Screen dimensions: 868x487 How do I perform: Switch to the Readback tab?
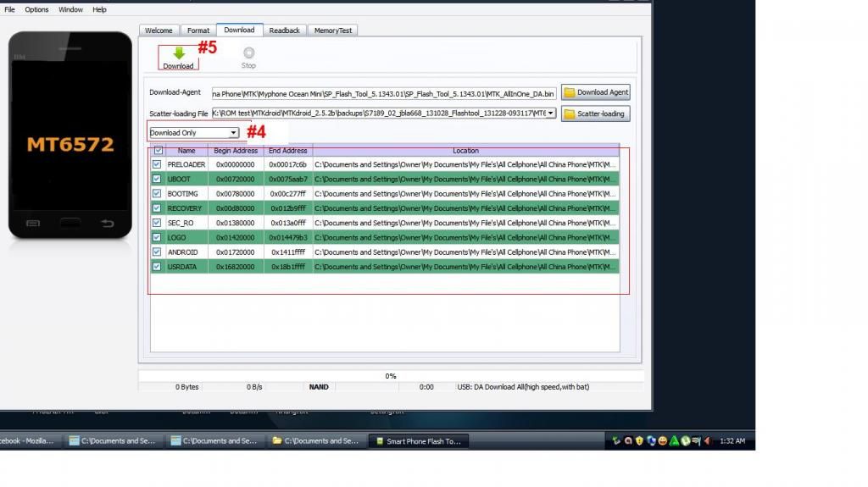284,30
